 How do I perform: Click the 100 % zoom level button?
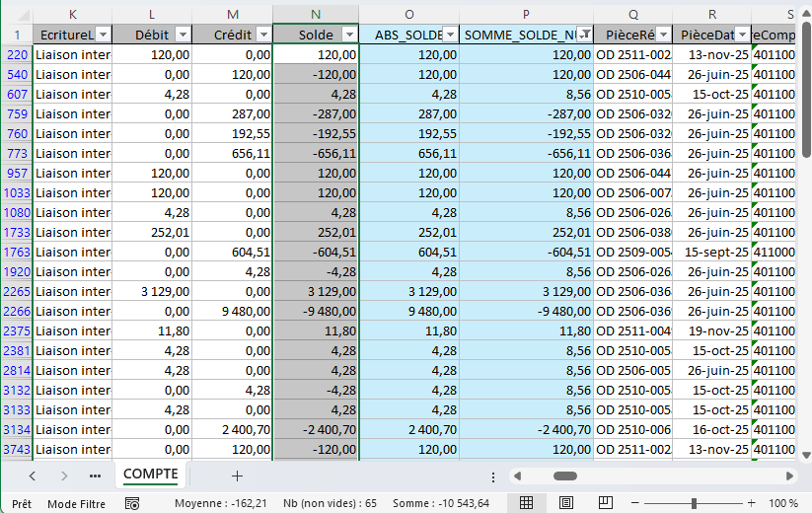(x=783, y=503)
